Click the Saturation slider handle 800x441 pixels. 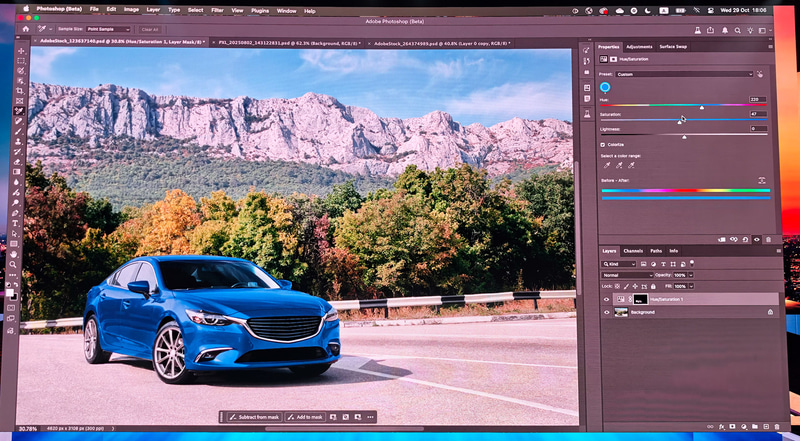click(679, 122)
